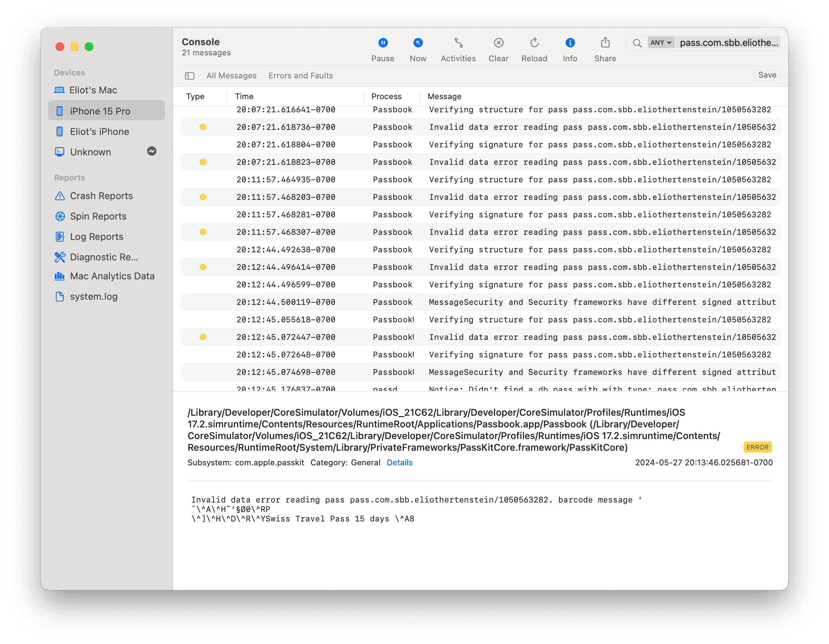Click the search field text
Screen dimensions: 829x644
(x=728, y=43)
